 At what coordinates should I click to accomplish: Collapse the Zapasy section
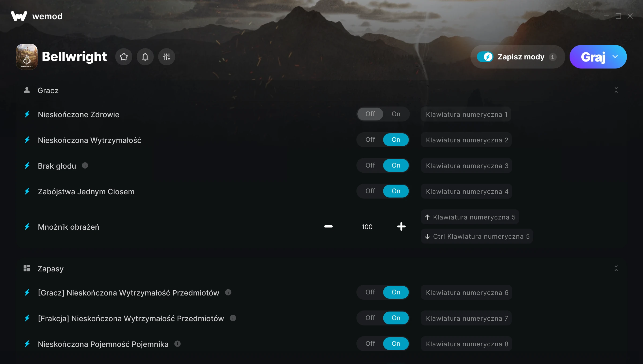point(616,268)
